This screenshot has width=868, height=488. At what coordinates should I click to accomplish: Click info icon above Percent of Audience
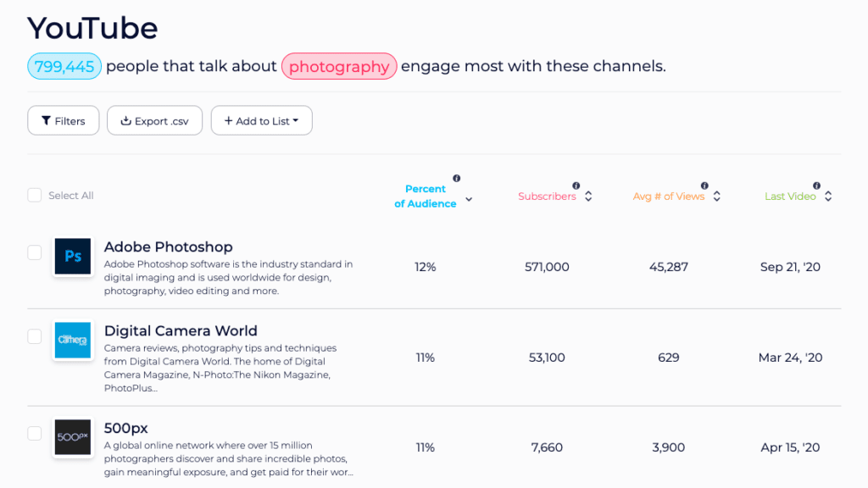457,178
